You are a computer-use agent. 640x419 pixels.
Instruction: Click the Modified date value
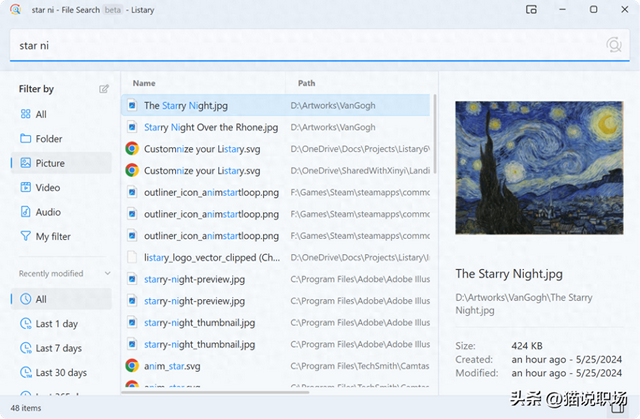[x=567, y=373]
